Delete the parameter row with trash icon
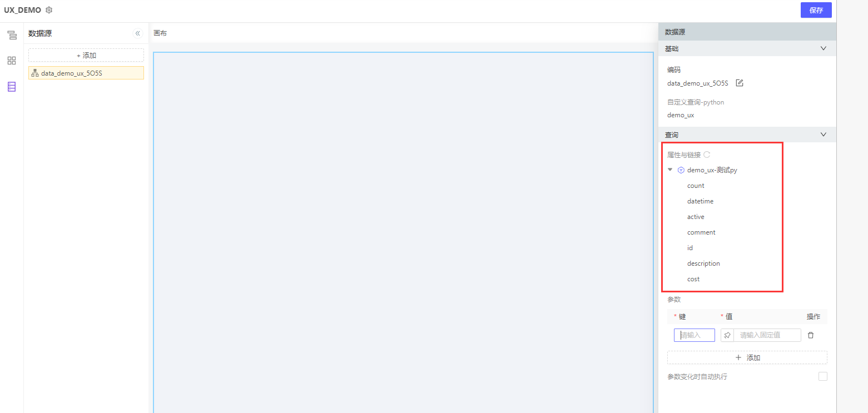 click(x=811, y=335)
